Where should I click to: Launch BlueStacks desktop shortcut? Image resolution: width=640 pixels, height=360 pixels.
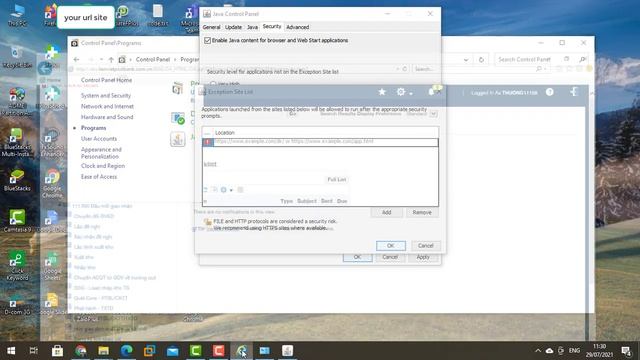pyautogui.click(x=17, y=180)
